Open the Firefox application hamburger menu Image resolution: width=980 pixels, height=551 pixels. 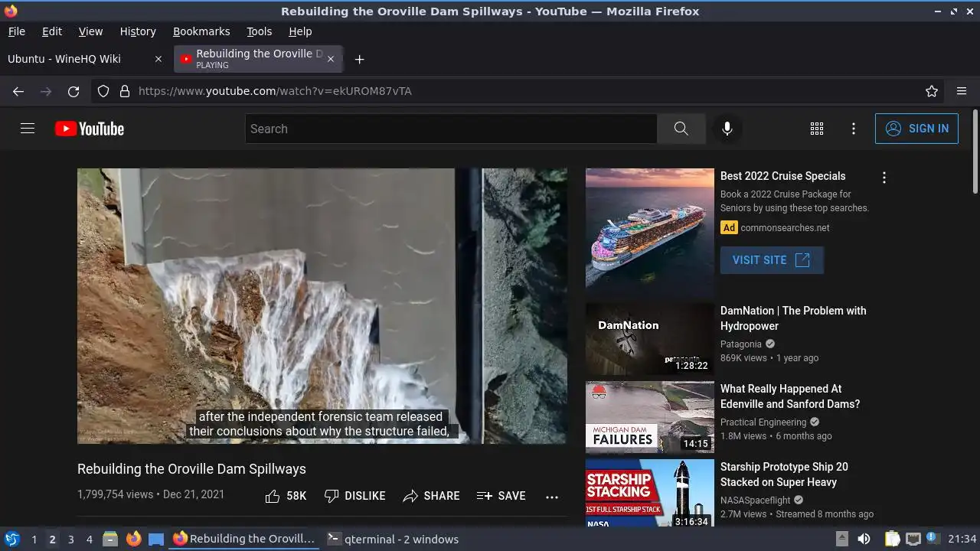(x=962, y=91)
